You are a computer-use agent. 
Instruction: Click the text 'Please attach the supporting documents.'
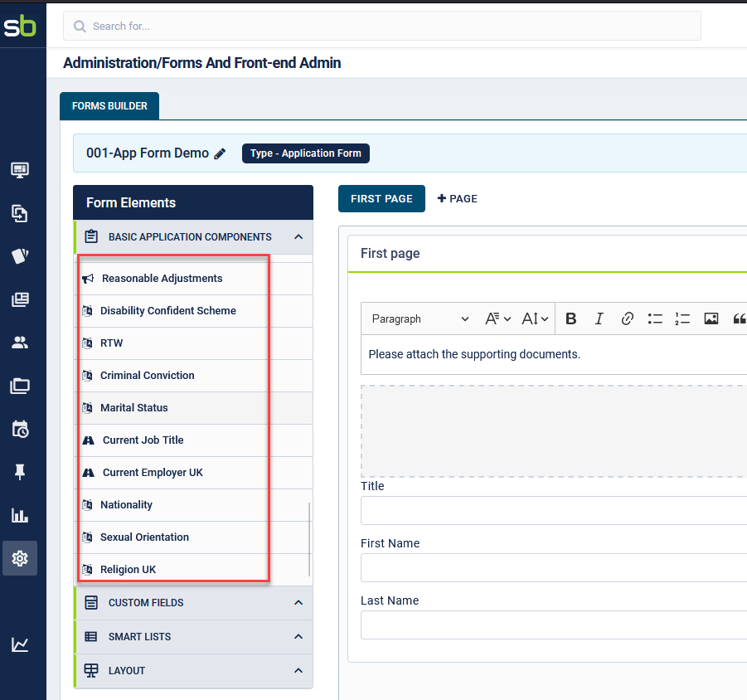coord(474,354)
